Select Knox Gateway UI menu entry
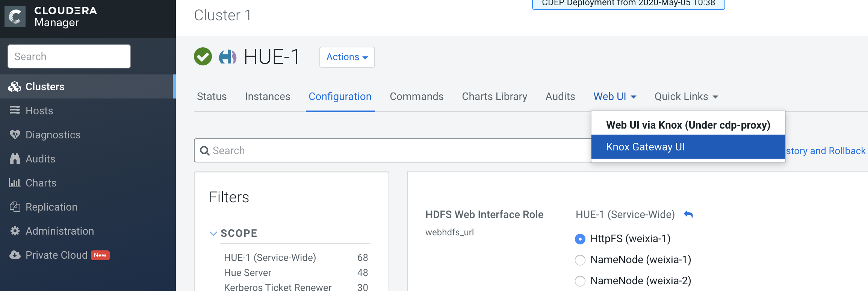 coord(645,147)
